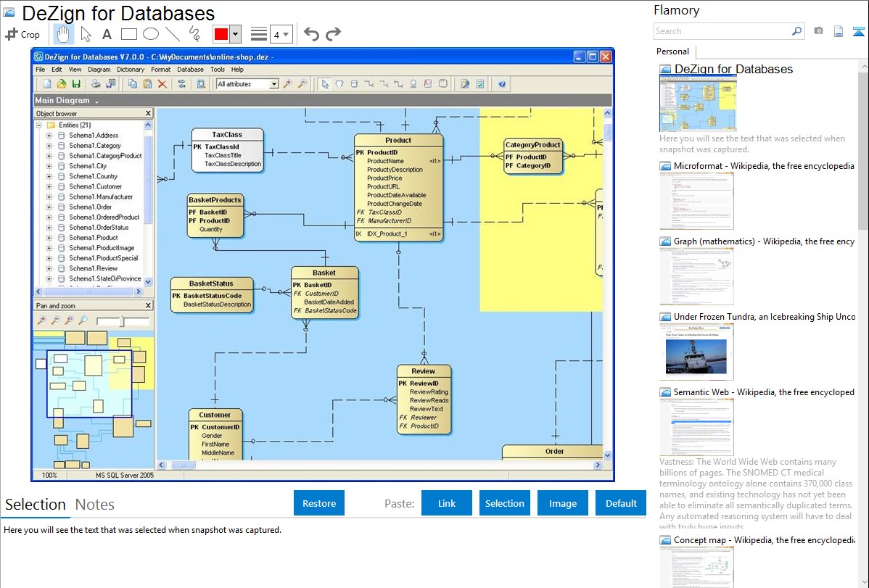The width and height of the screenshot is (869, 588).
Task: Expand the Schema1.Review tree node
Action: pos(49,269)
